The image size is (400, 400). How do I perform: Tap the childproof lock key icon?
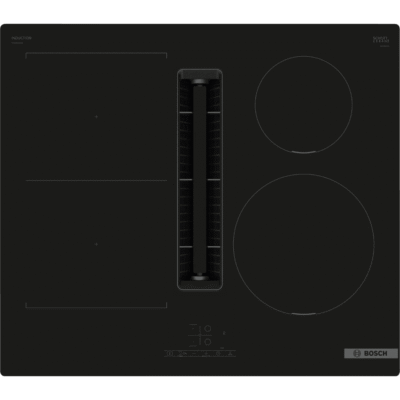(183, 353)
